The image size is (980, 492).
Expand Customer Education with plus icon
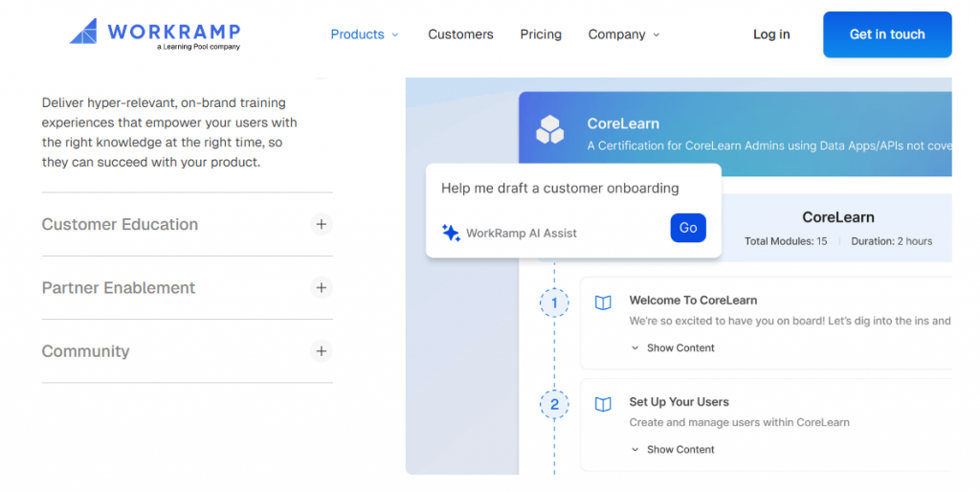pos(322,224)
